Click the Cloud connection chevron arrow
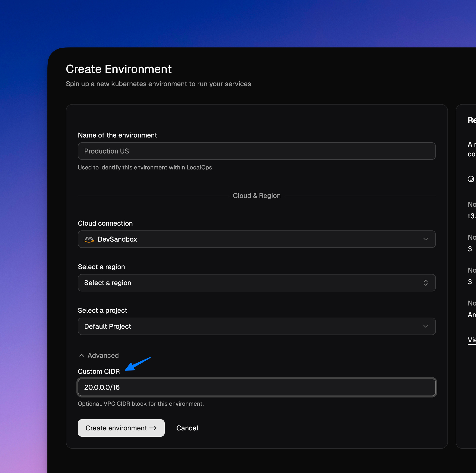476x473 pixels. [425, 239]
